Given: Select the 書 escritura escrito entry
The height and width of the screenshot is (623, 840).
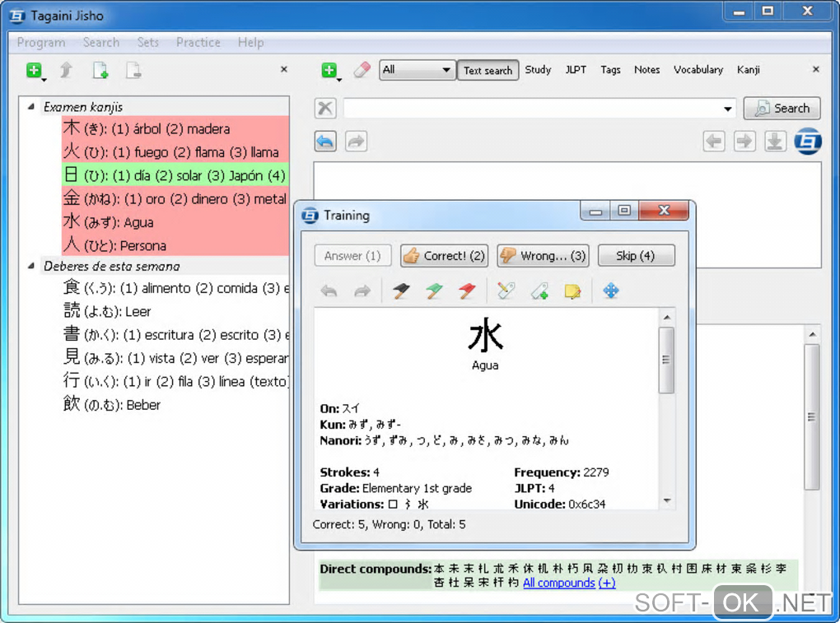Looking at the screenshot, I should click(x=175, y=334).
